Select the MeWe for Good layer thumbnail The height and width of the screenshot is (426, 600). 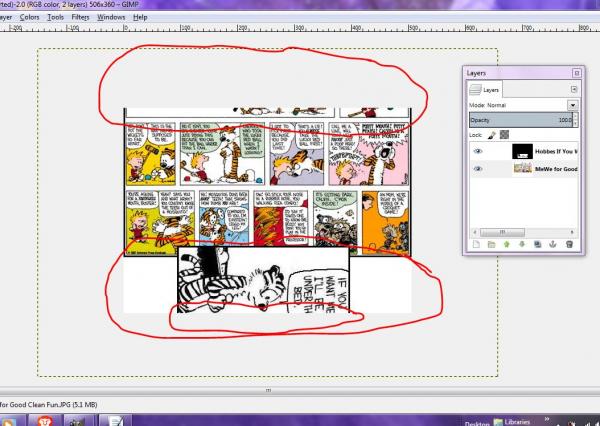pyautogui.click(x=522, y=168)
